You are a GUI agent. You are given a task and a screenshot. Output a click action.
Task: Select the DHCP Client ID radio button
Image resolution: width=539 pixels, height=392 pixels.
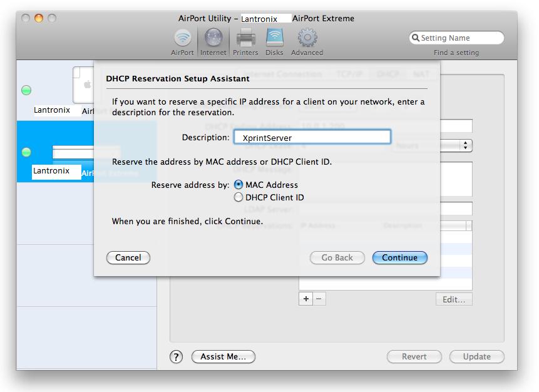[x=239, y=197]
